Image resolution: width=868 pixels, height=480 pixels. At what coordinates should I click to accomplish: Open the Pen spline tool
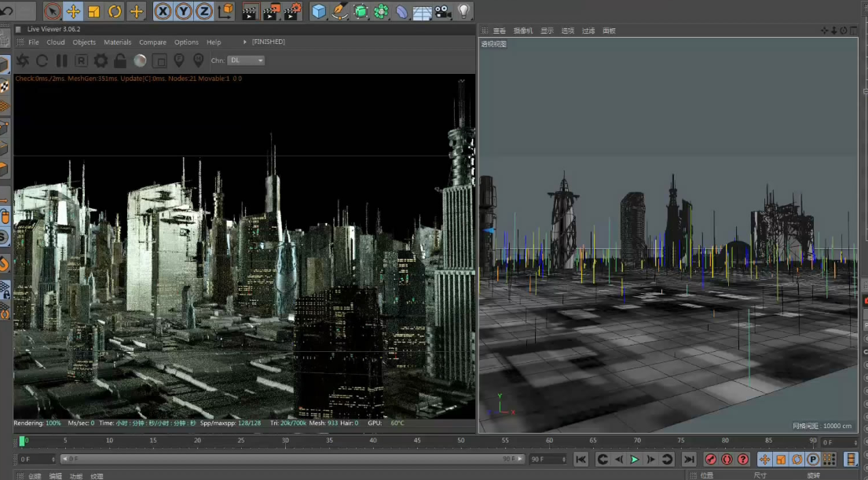(x=339, y=11)
